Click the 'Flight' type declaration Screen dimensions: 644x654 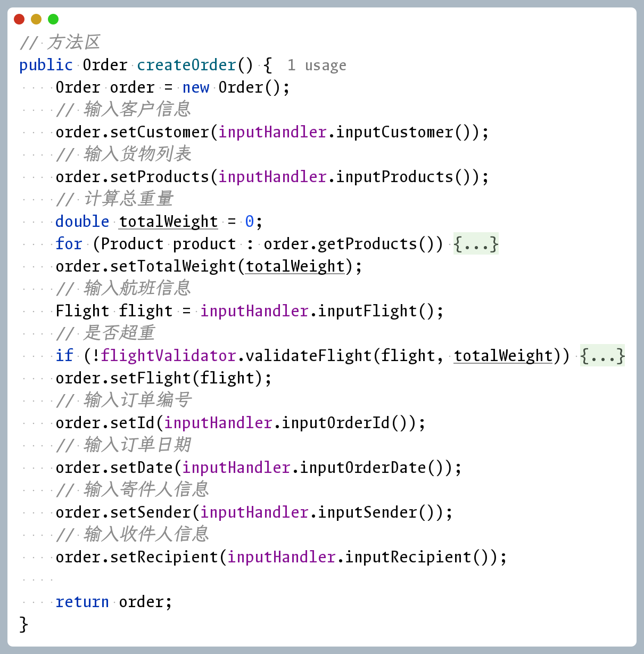82,311
